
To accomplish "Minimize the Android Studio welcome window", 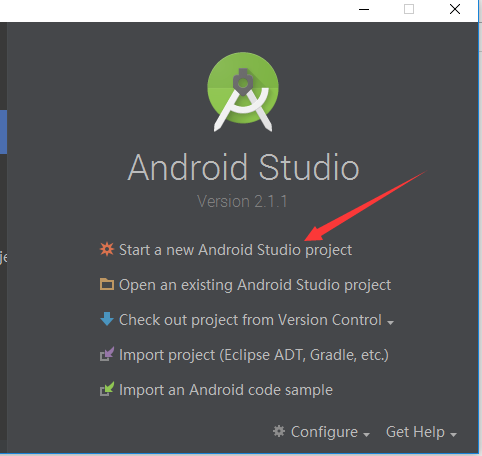I will [364, 9].
